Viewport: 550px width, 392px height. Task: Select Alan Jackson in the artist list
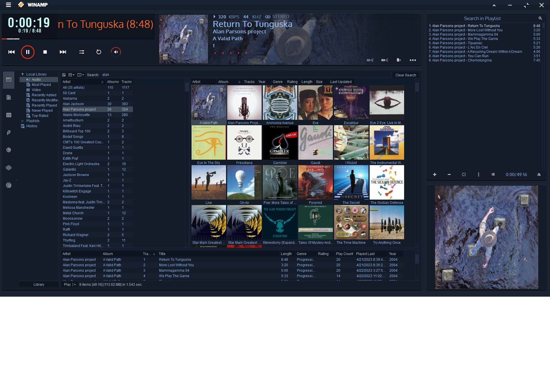(97, 104)
